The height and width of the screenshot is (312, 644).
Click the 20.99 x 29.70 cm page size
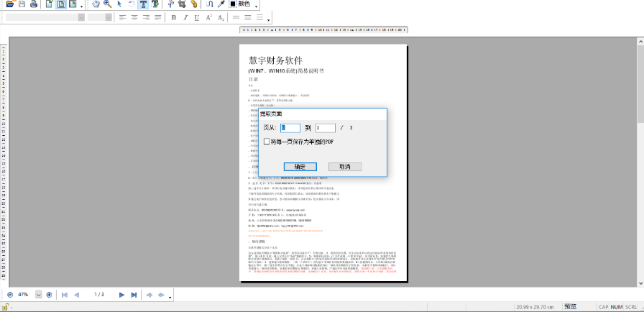535,307
